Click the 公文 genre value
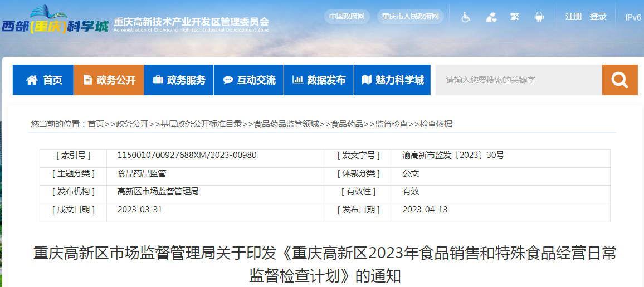644x287 pixels. (411, 174)
